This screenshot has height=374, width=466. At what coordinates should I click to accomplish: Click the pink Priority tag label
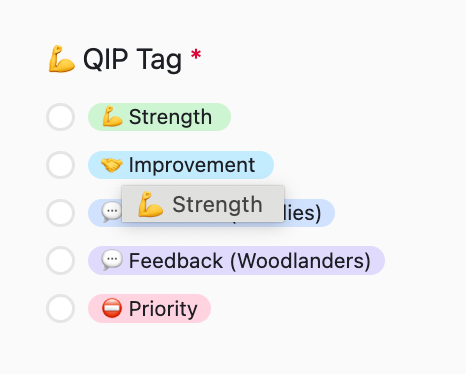pos(149,308)
